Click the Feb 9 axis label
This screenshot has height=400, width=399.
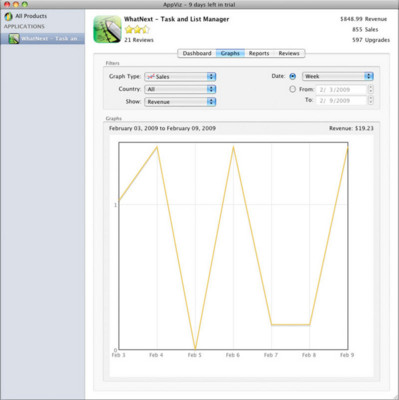tap(347, 355)
